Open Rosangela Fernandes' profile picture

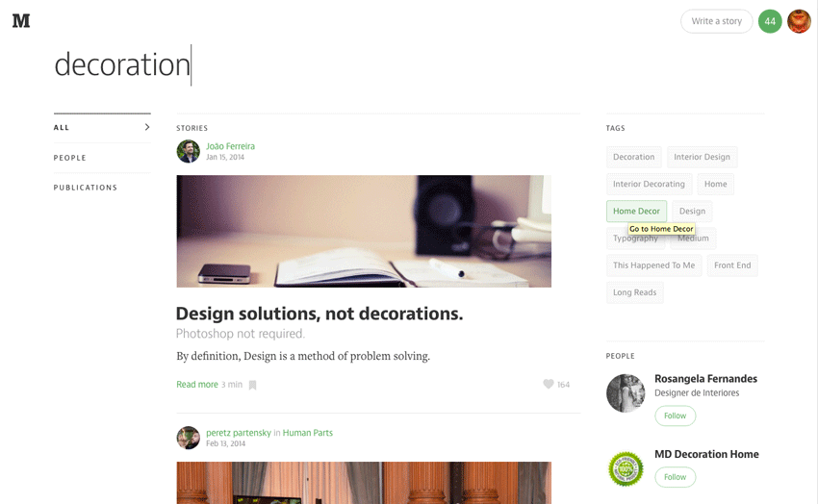point(626,393)
